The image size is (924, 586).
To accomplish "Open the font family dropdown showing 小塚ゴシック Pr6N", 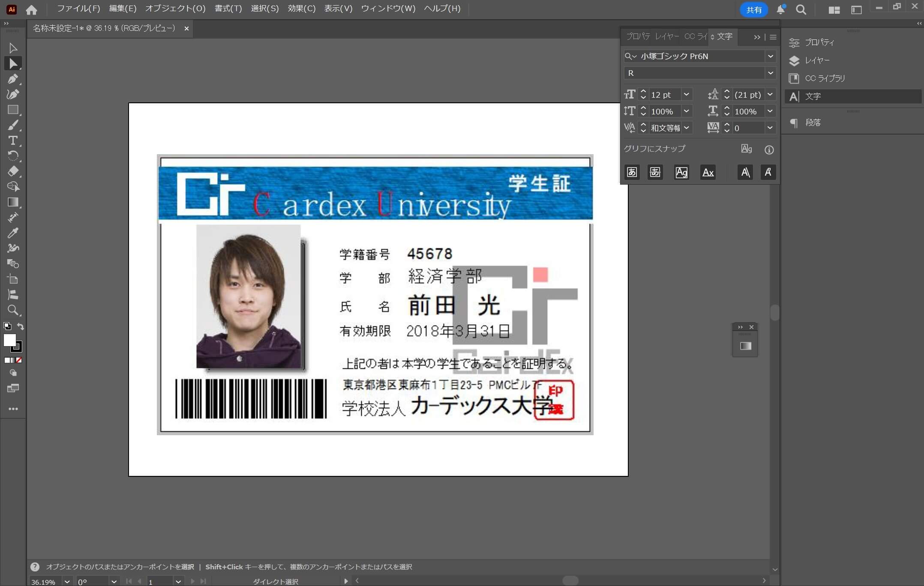I will (x=771, y=56).
